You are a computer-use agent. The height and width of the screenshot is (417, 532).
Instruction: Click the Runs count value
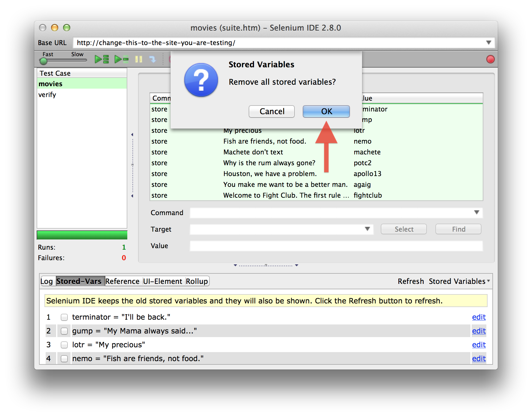(x=124, y=247)
